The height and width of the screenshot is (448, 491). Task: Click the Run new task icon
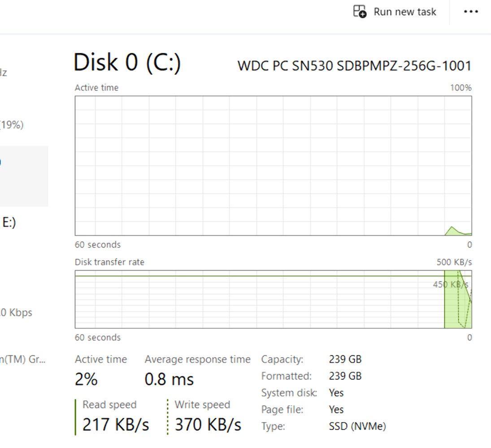point(360,12)
